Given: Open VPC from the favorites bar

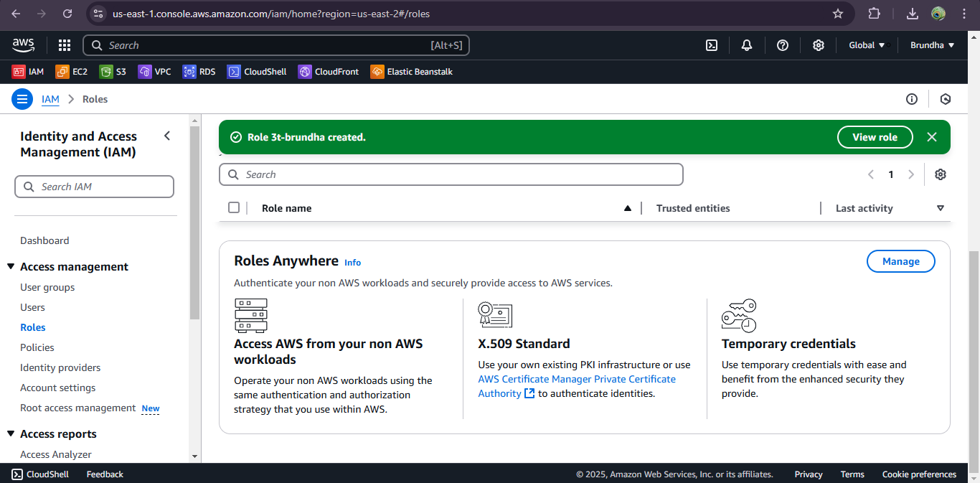Looking at the screenshot, I should point(154,72).
